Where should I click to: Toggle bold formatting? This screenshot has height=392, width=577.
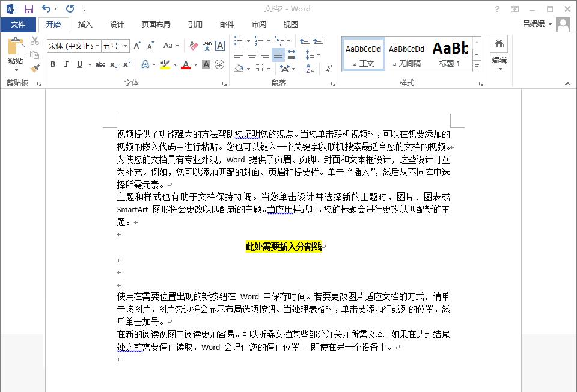pyautogui.click(x=53, y=64)
